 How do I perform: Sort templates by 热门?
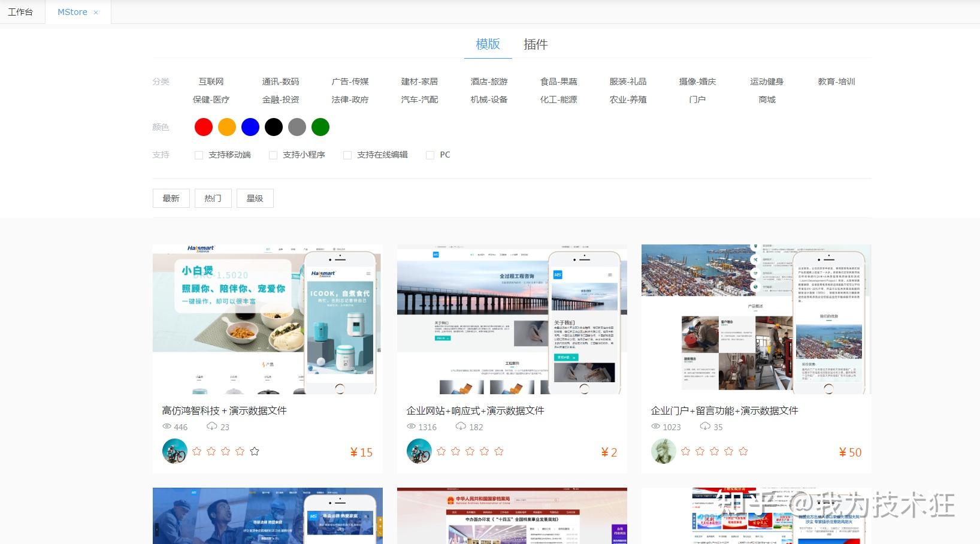[x=213, y=198]
